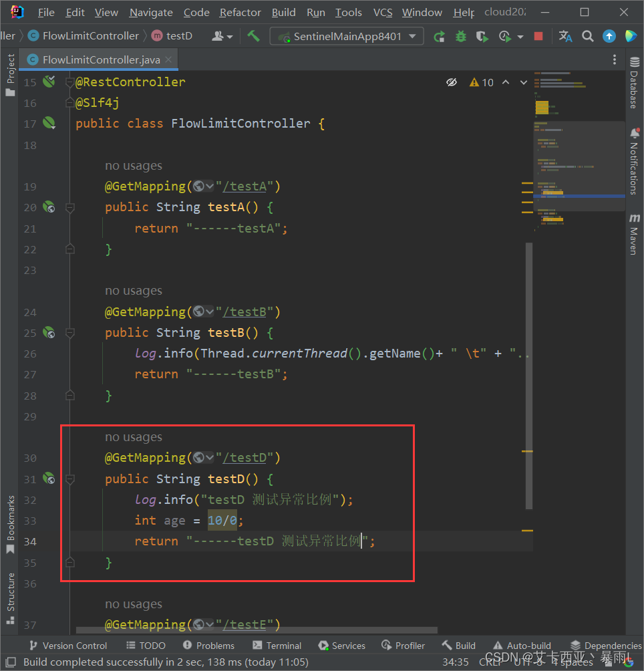
Task: Open the Notifications tool window
Action: click(x=634, y=161)
